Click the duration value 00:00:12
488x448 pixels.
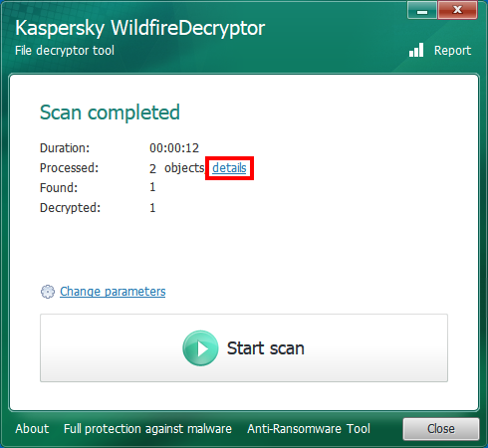(x=174, y=148)
